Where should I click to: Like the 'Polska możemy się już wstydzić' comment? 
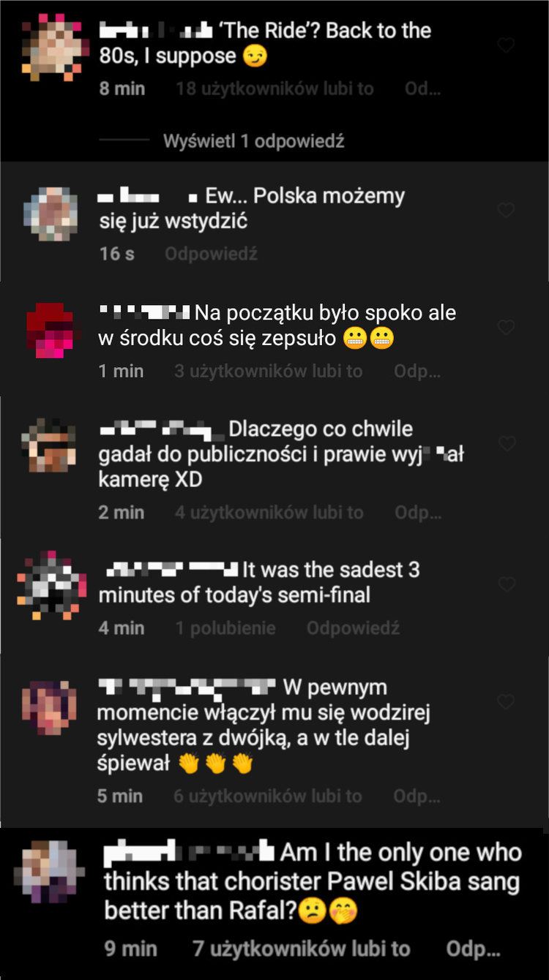[506, 211]
